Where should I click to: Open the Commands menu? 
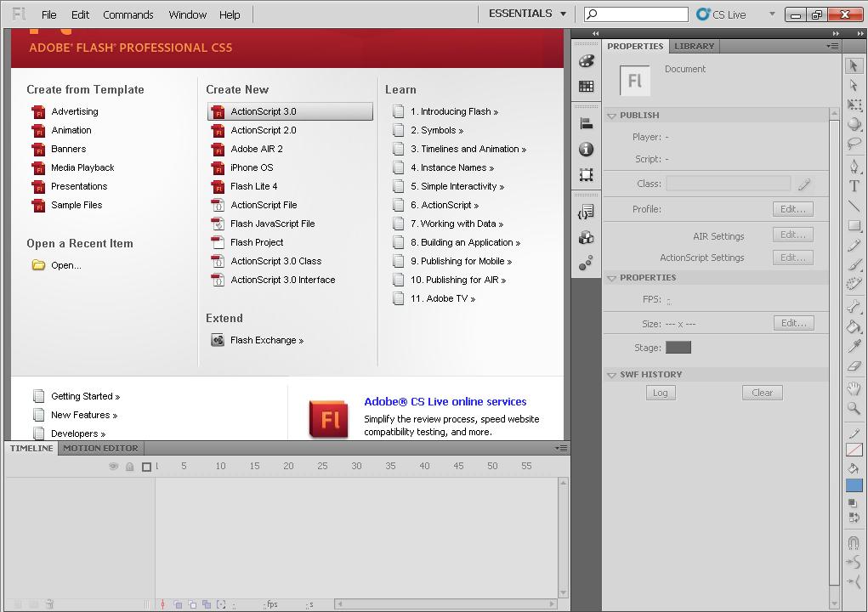[x=128, y=15]
